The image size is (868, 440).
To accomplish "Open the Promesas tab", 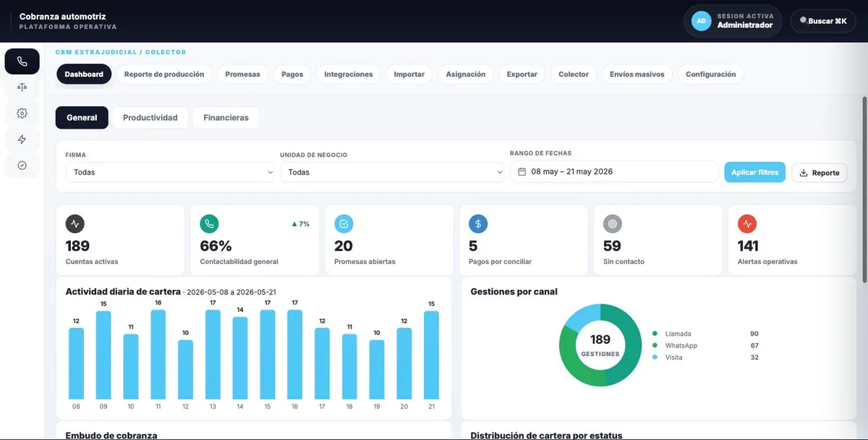I will [242, 74].
